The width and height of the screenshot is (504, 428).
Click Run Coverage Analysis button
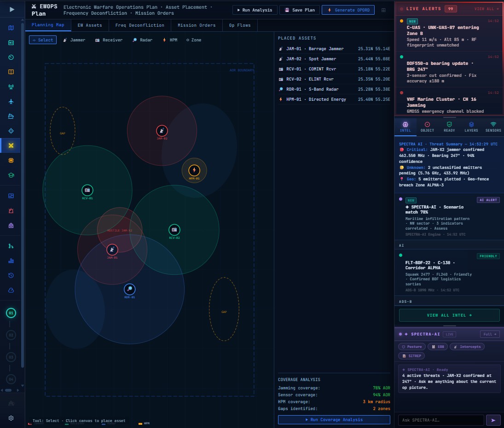(334, 420)
